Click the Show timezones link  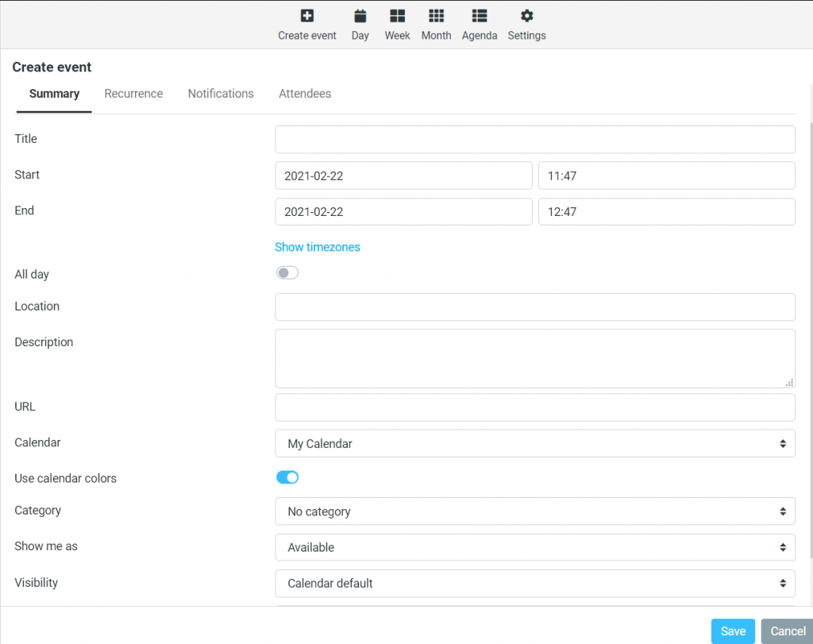click(x=318, y=247)
